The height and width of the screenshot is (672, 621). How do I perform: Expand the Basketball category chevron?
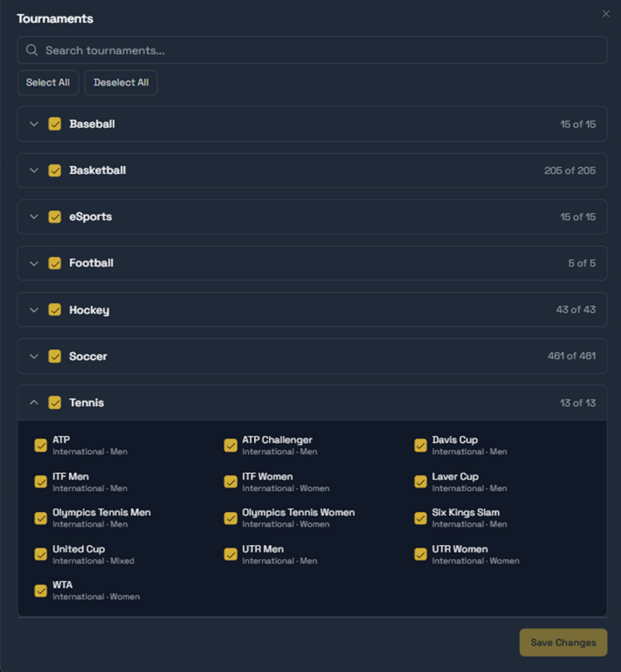pyautogui.click(x=34, y=171)
